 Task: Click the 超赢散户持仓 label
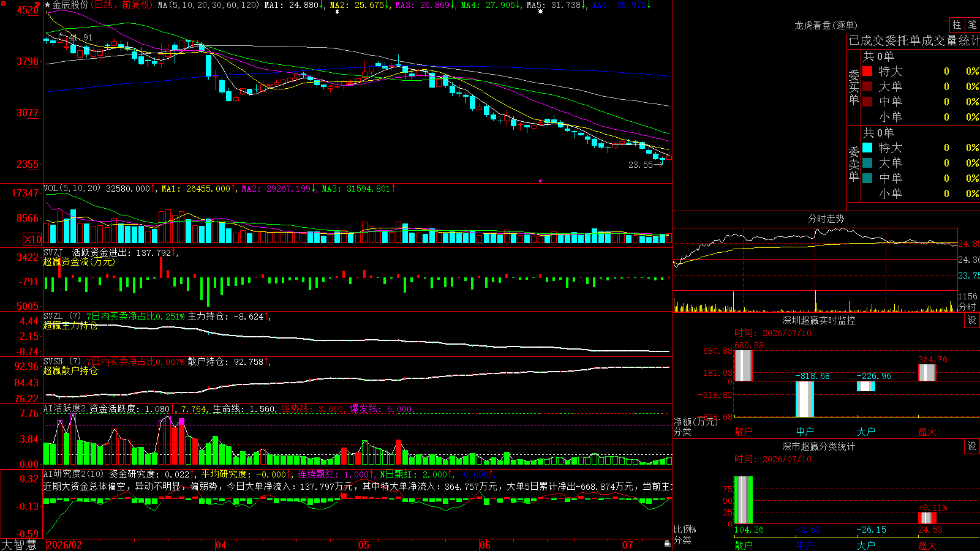[70, 370]
